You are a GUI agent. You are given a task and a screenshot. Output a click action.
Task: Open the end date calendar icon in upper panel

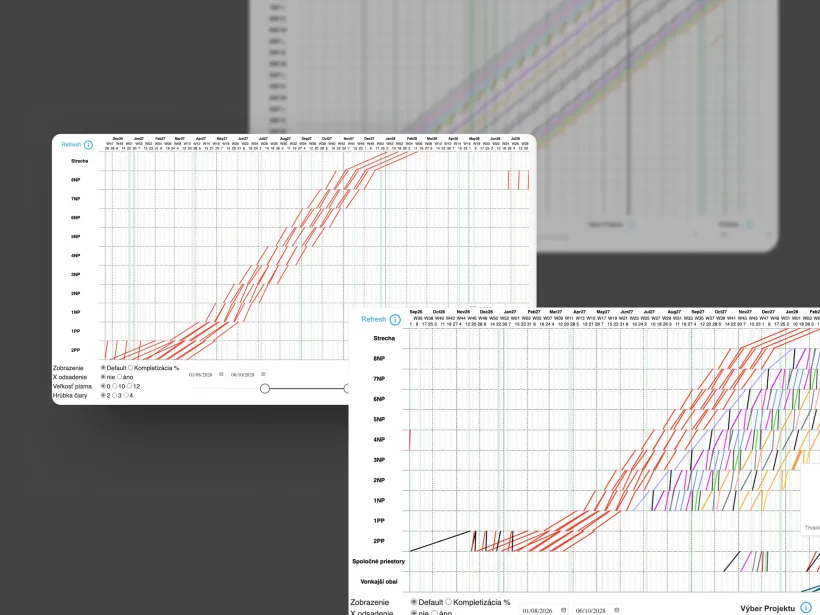[x=263, y=374]
